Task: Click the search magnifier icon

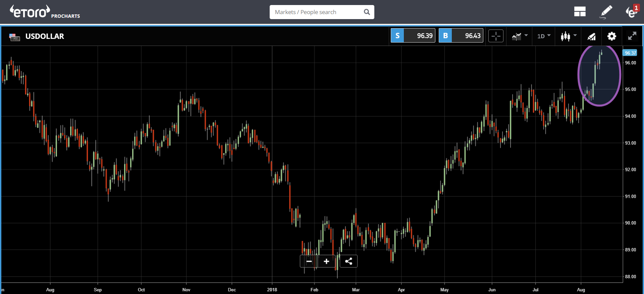Action: pyautogui.click(x=367, y=12)
